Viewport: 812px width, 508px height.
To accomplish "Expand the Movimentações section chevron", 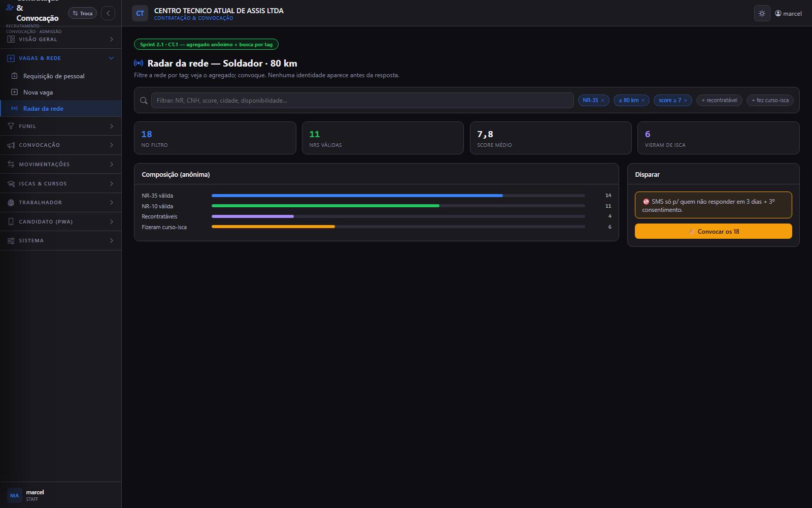I will coord(112,164).
